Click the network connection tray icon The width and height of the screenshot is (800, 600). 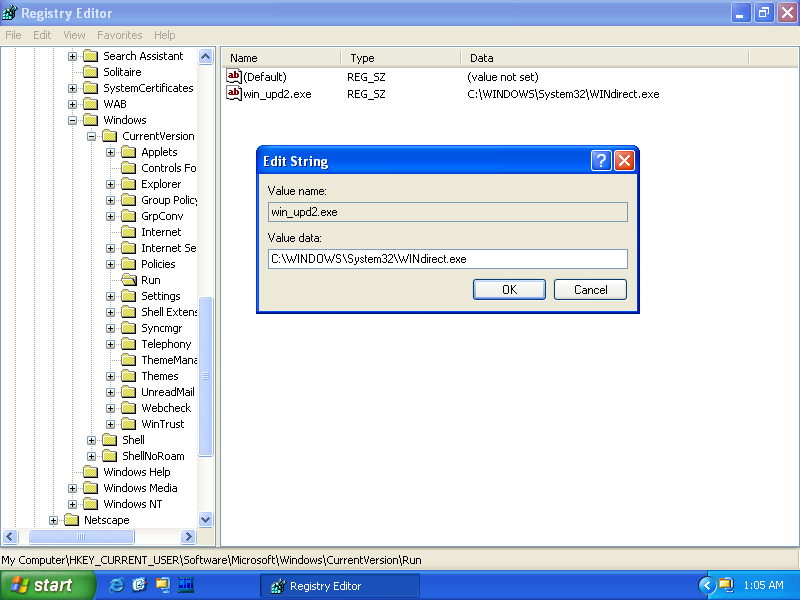726,585
